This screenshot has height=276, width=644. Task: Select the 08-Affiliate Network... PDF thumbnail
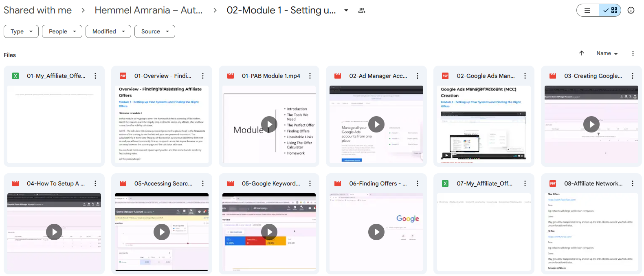[591, 232]
